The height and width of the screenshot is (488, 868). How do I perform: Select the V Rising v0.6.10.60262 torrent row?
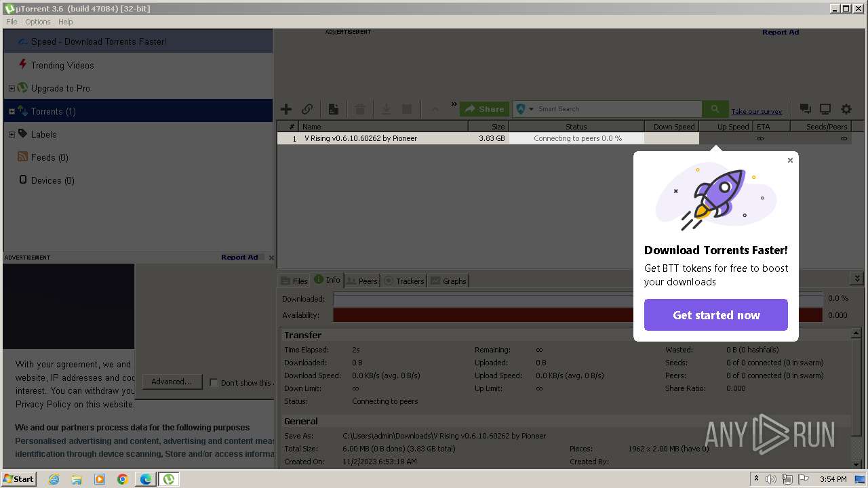click(564, 138)
